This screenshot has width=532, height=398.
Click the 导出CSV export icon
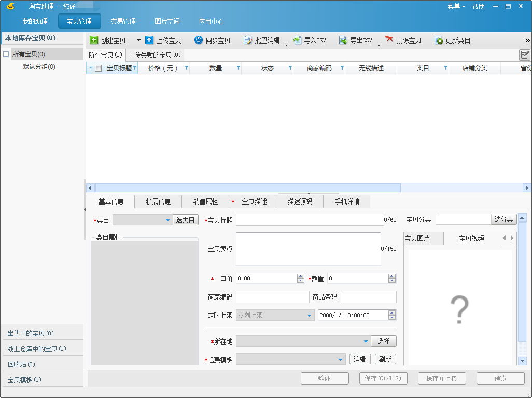point(343,40)
